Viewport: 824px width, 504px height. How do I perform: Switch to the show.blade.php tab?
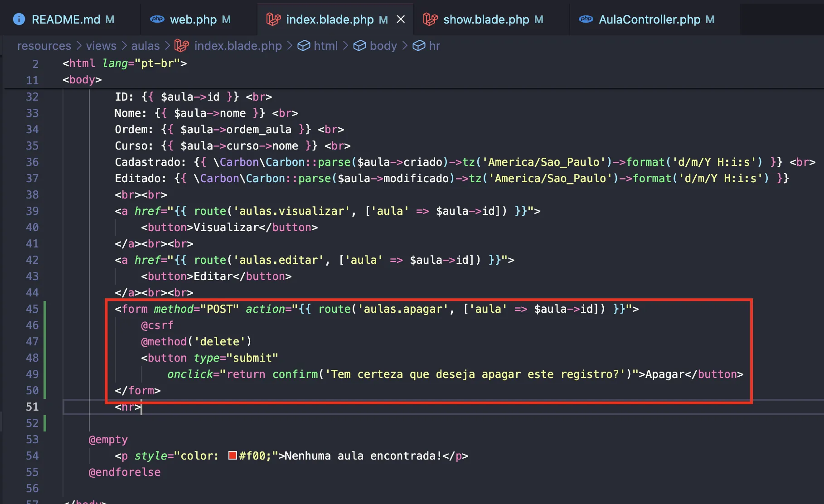486,19
